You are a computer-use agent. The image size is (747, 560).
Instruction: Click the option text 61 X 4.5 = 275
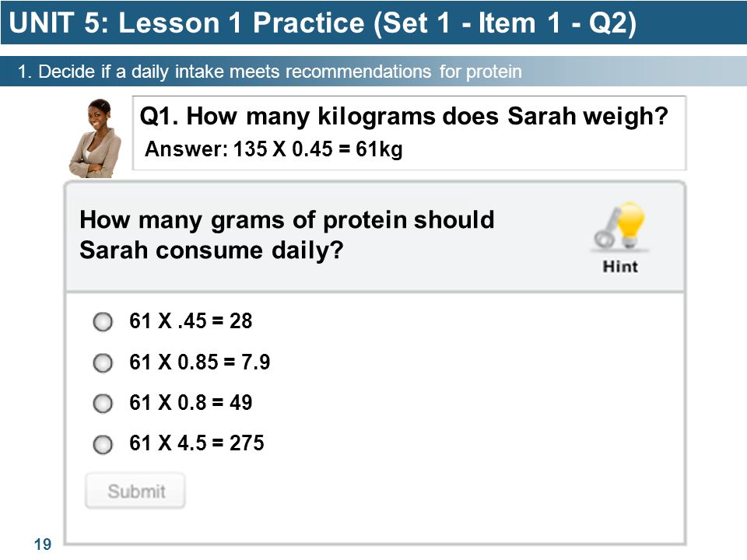pos(196,443)
